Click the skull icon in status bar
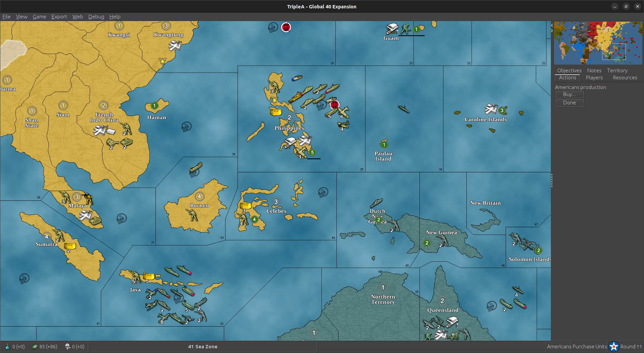Viewport: 644px width, 353px height. point(67,347)
